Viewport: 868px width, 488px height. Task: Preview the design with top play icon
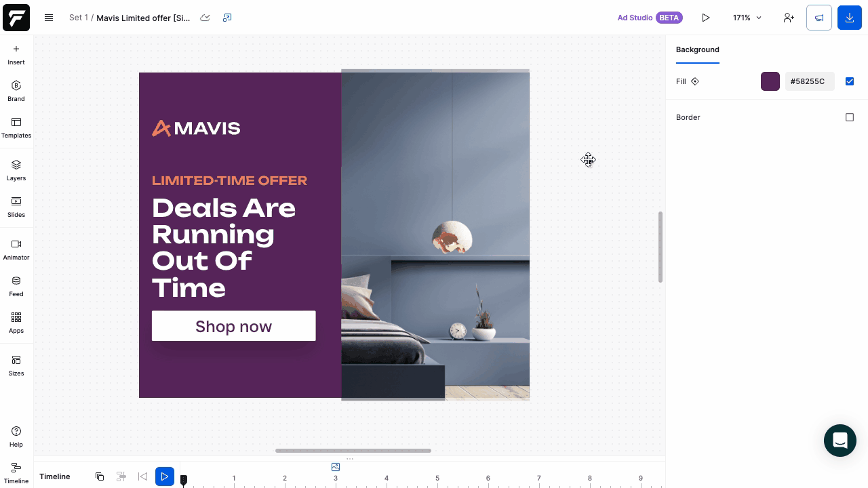pyautogui.click(x=706, y=18)
